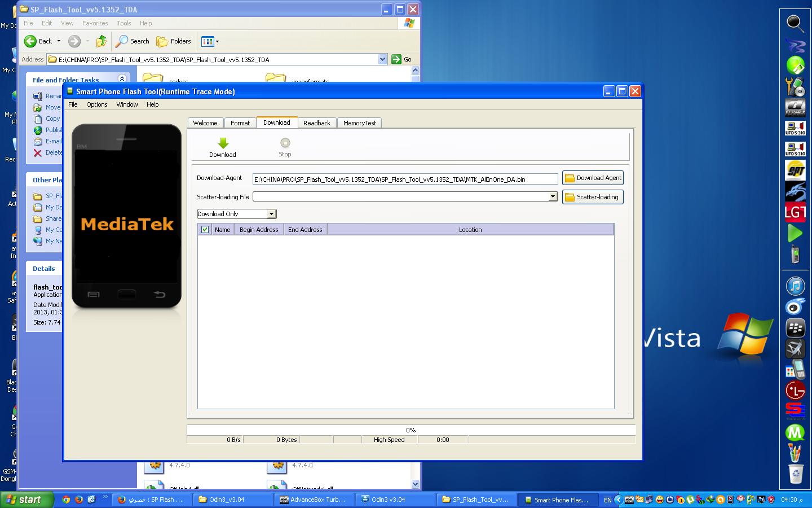Switch to the Welcome tab

coord(205,123)
